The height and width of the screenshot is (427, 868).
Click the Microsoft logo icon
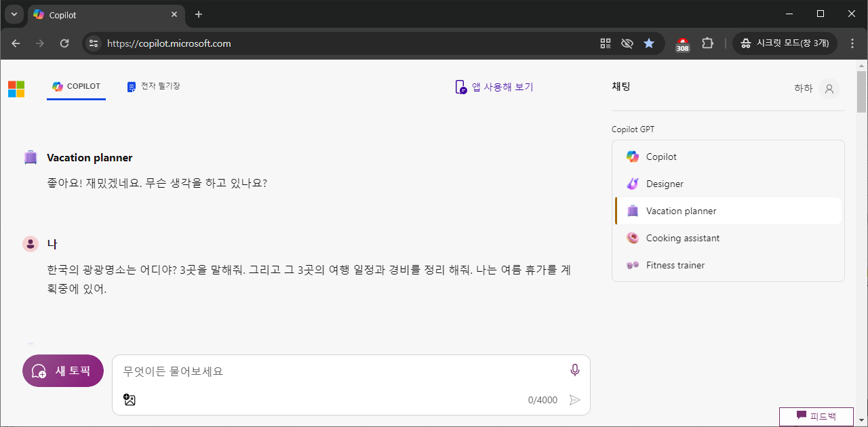16,89
